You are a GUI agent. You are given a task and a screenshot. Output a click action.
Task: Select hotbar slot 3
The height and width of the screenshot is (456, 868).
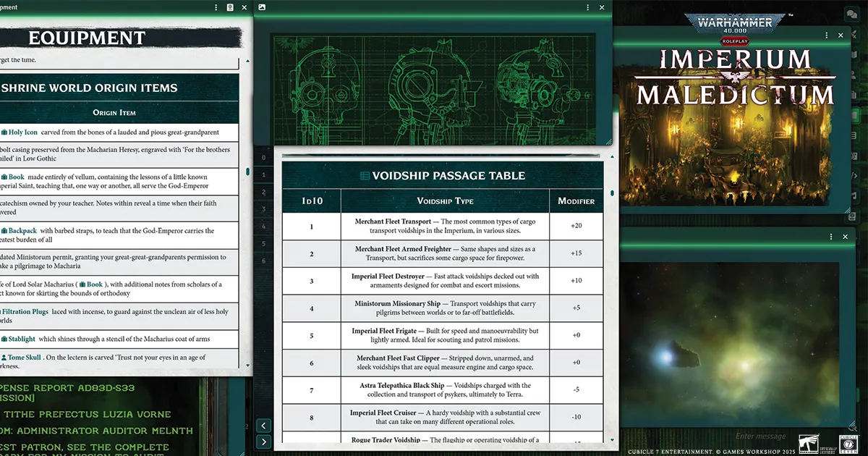(x=264, y=209)
